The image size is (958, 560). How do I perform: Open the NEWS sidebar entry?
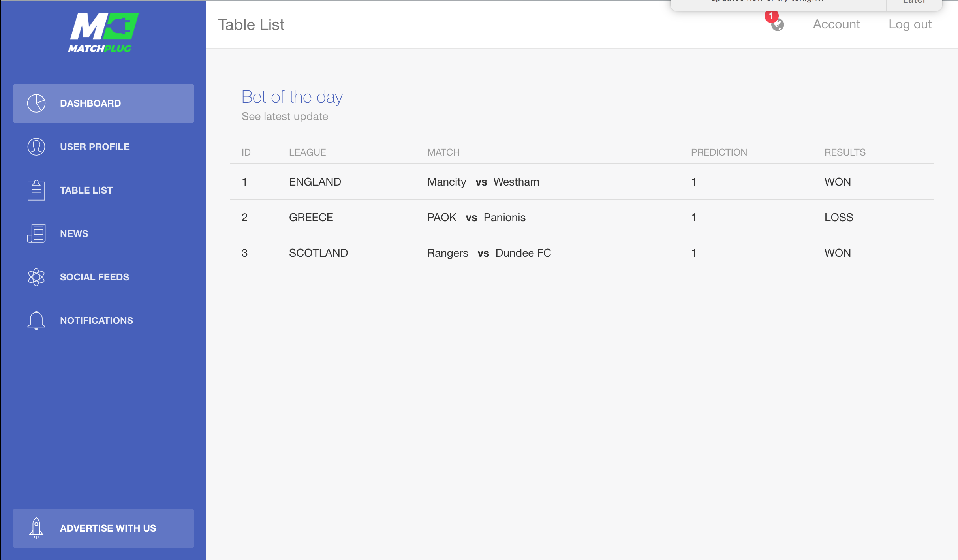(x=103, y=233)
